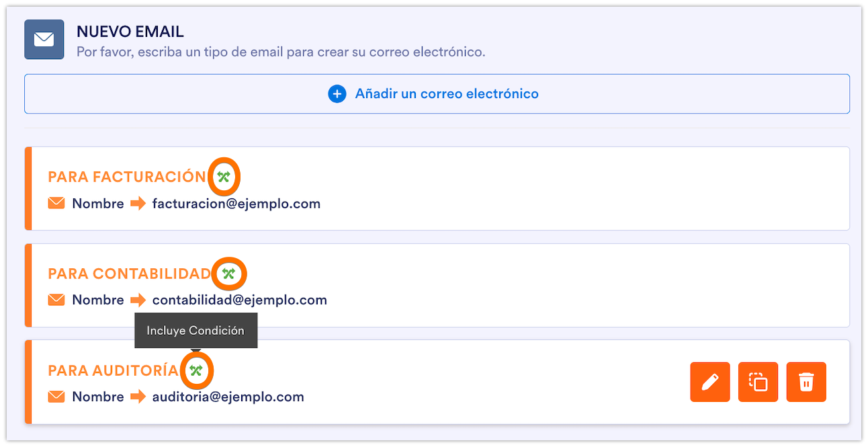Click orange arrow in Para Auditoría row
Screen dimensions: 868x447
pyautogui.click(x=138, y=397)
